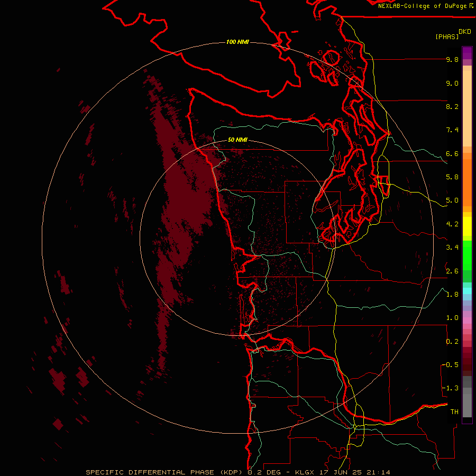476x476 pixels.
Task: Click the 9.0 value on the color scale
Action: click(452, 83)
